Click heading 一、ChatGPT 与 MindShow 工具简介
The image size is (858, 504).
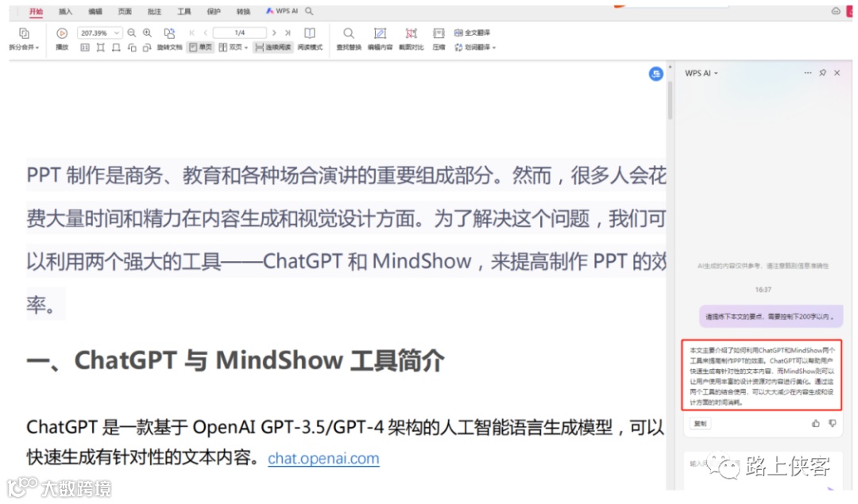pos(235,361)
